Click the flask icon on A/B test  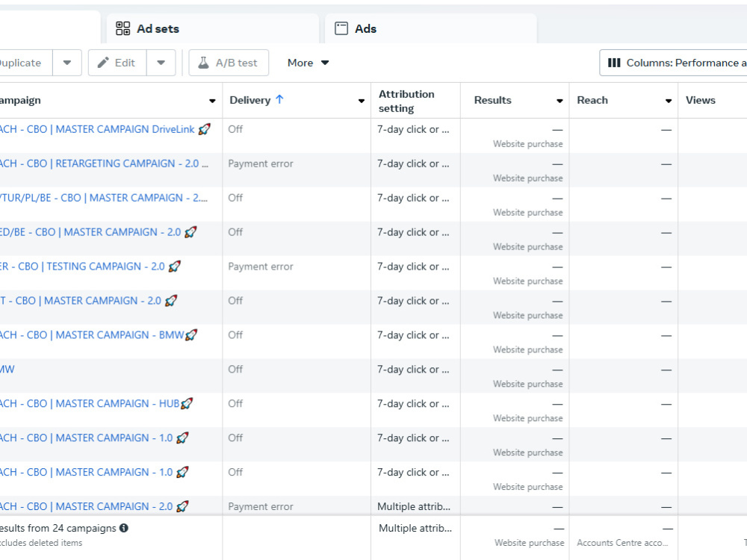click(x=203, y=63)
